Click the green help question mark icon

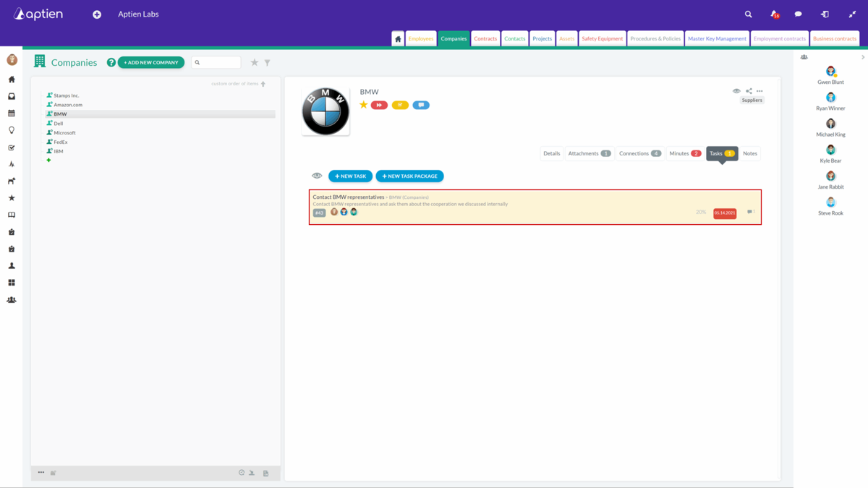point(111,63)
